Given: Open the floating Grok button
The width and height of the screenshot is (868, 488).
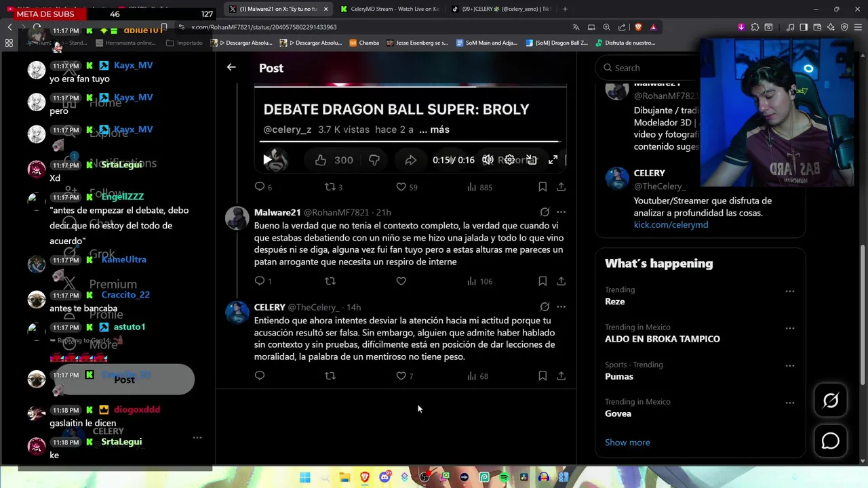Looking at the screenshot, I should click(831, 401).
